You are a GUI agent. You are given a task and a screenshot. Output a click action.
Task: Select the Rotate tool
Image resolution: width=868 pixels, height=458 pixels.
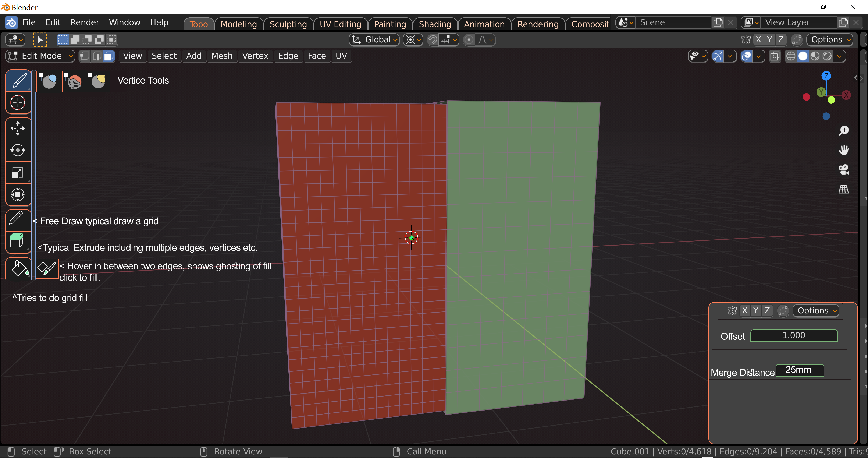18,150
